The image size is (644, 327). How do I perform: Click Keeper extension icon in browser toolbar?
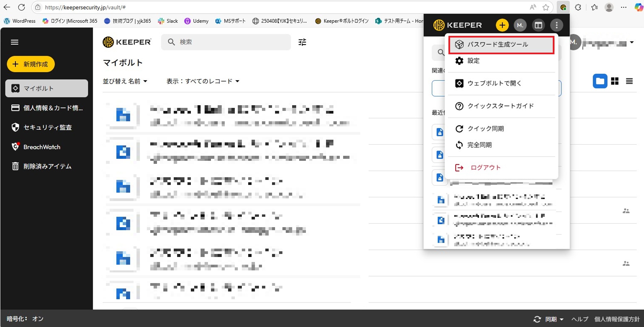coord(563,7)
